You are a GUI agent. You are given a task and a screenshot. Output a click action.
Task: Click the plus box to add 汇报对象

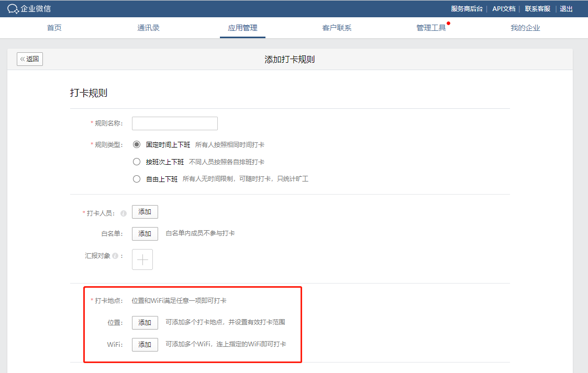tap(142, 259)
